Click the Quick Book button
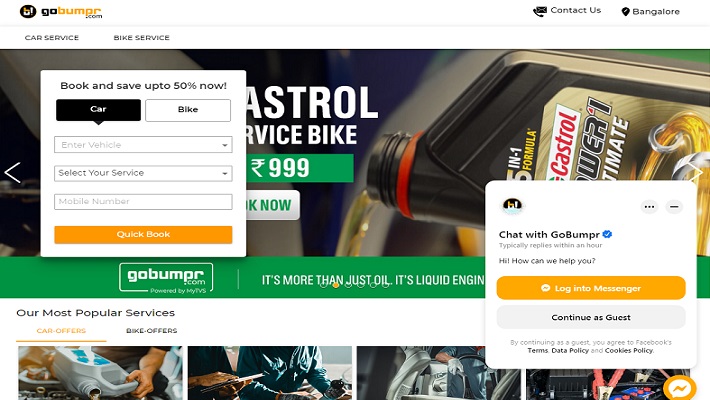The image size is (710, 400). tap(143, 235)
